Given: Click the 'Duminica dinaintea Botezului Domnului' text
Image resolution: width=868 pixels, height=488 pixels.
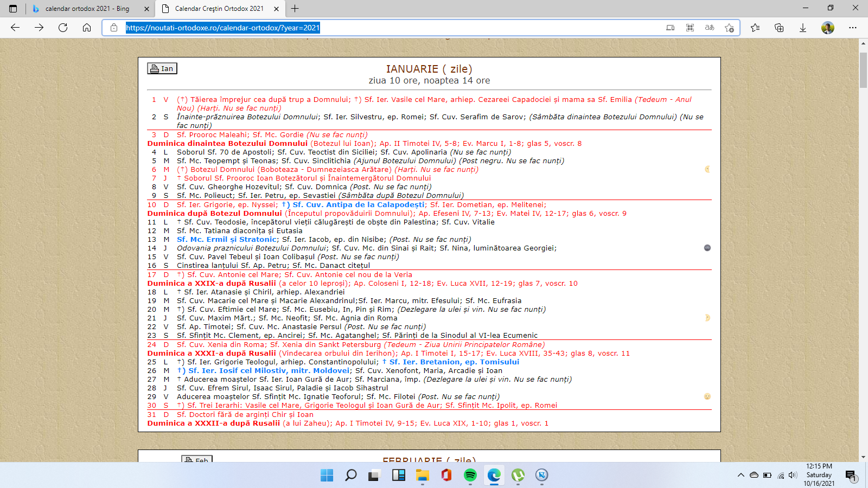Looking at the screenshot, I should pos(227,143).
